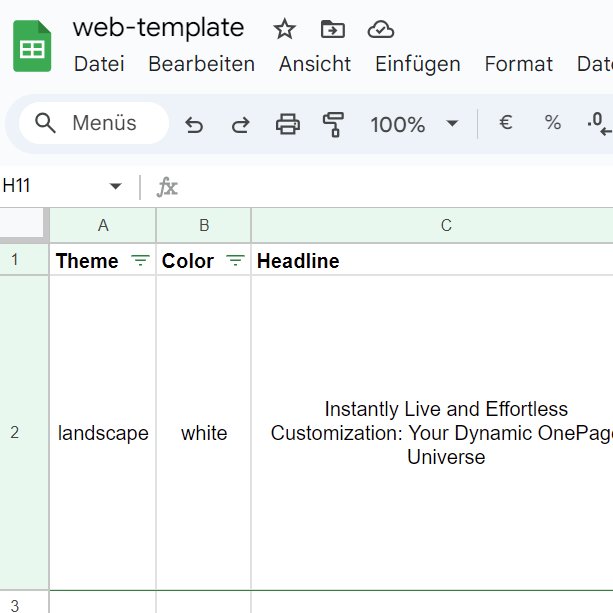
Task: Open the Format menu
Action: pos(519,64)
